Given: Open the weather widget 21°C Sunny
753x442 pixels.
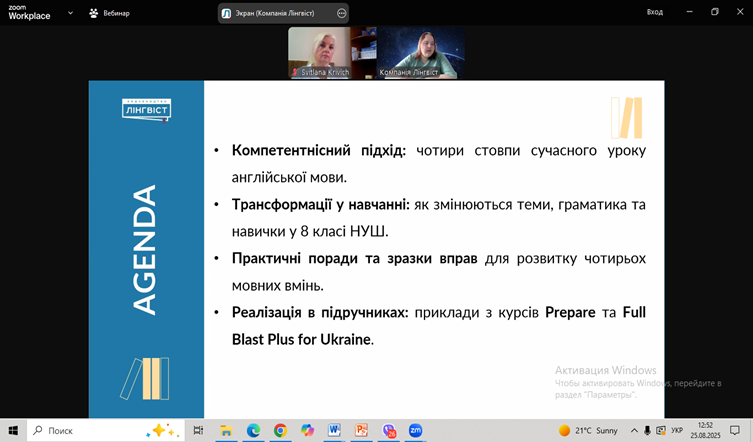Looking at the screenshot, I should point(588,430).
